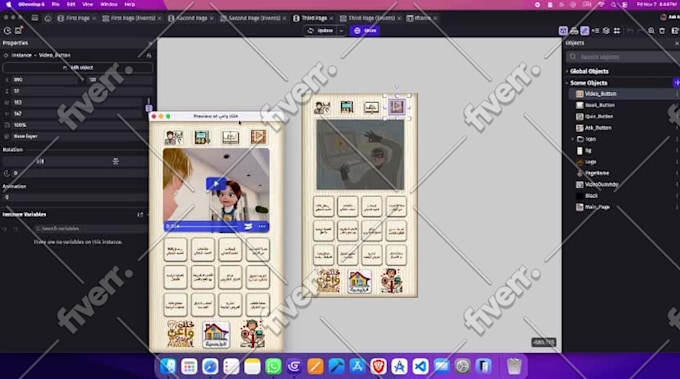Expand the Icon folder in objects list

pos(572,139)
